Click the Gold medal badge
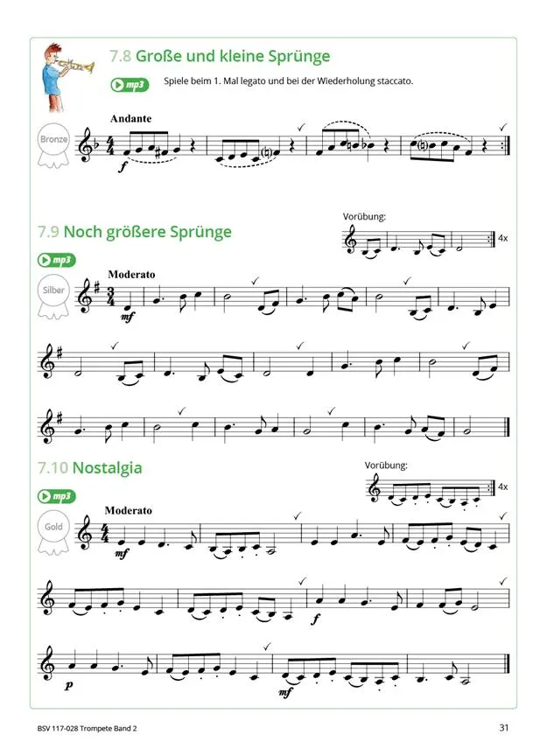Screen dimensions: 547x756 [53, 533]
